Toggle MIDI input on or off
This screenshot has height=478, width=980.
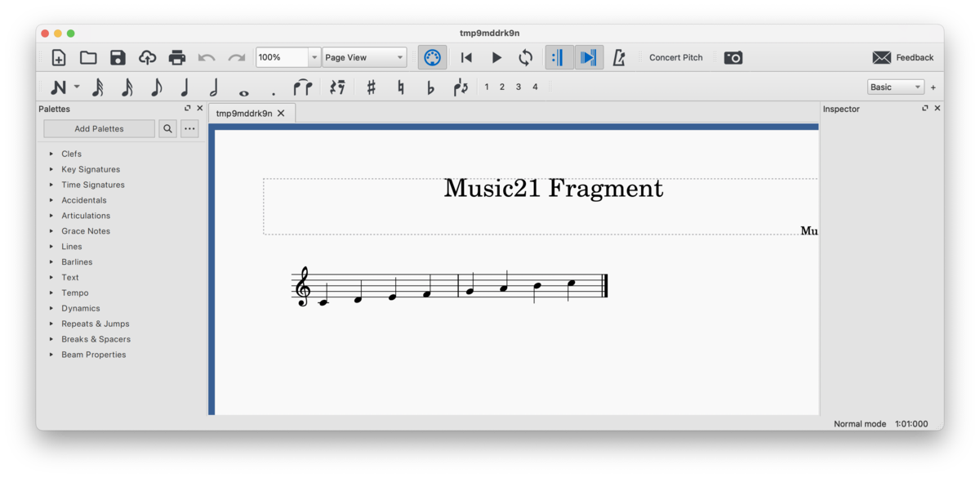432,57
